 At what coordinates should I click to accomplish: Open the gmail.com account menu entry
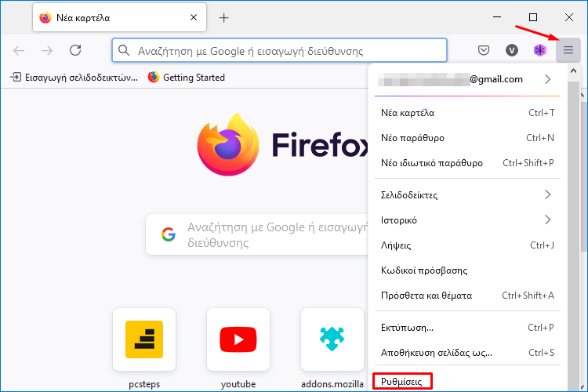tap(467, 79)
